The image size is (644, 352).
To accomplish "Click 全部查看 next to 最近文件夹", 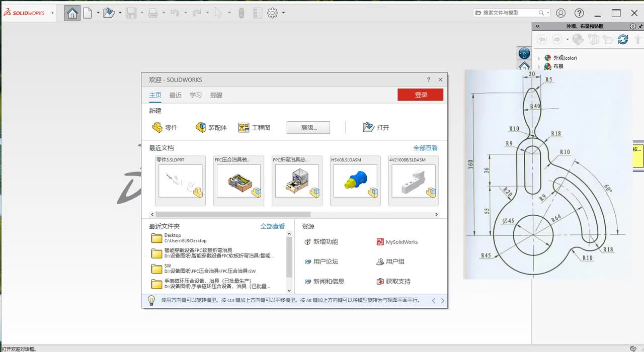I will [x=273, y=226].
